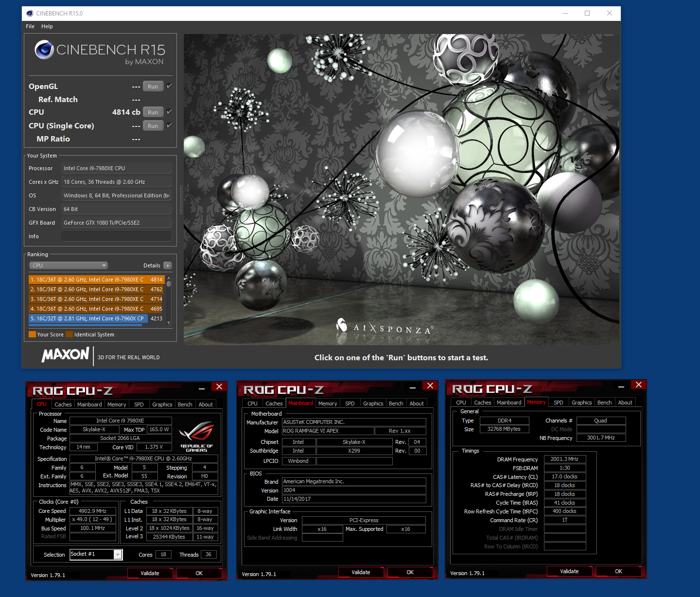Open About tab in the Memory window
Image resolution: width=700 pixels, height=597 pixels.
coord(625,403)
